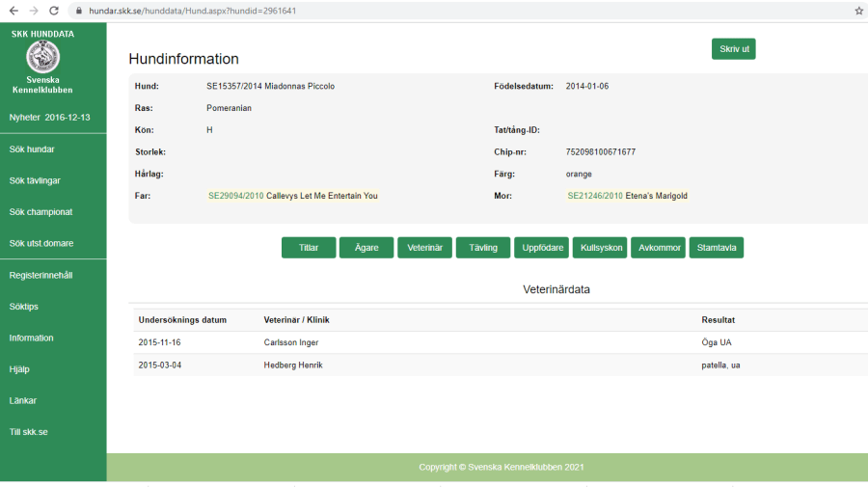This screenshot has height=487, width=868.
Task: Open Sök championat menu item
Action: (x=41, y=212)
